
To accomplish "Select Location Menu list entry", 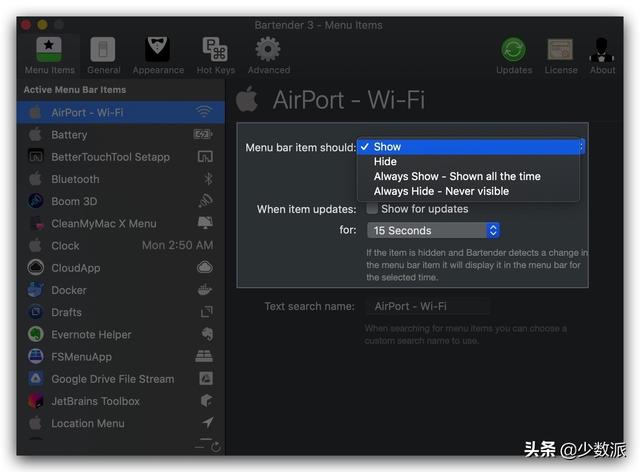I will 121,423.
